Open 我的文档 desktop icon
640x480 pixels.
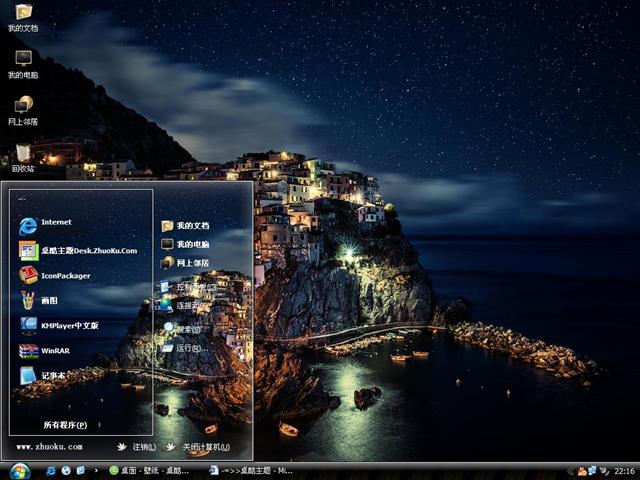click(x=23, y=14)
